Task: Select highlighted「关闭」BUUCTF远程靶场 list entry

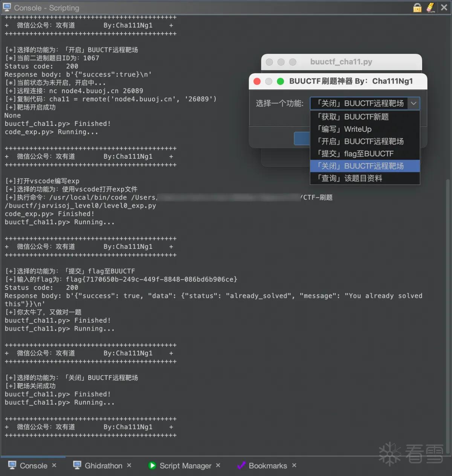Action: pyautogui.click(x=365, y=166)
